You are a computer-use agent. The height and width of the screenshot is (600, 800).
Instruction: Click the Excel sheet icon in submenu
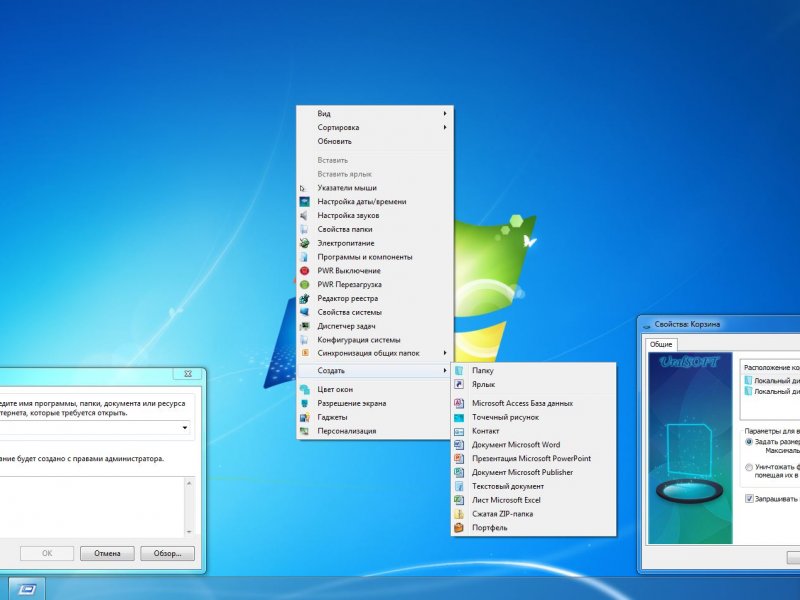(x=459, y=500)
